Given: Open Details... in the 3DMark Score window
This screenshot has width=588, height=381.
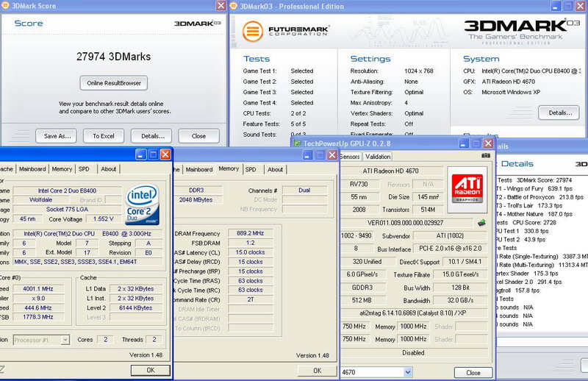Looking at the screenshot, I should point(151,136).
